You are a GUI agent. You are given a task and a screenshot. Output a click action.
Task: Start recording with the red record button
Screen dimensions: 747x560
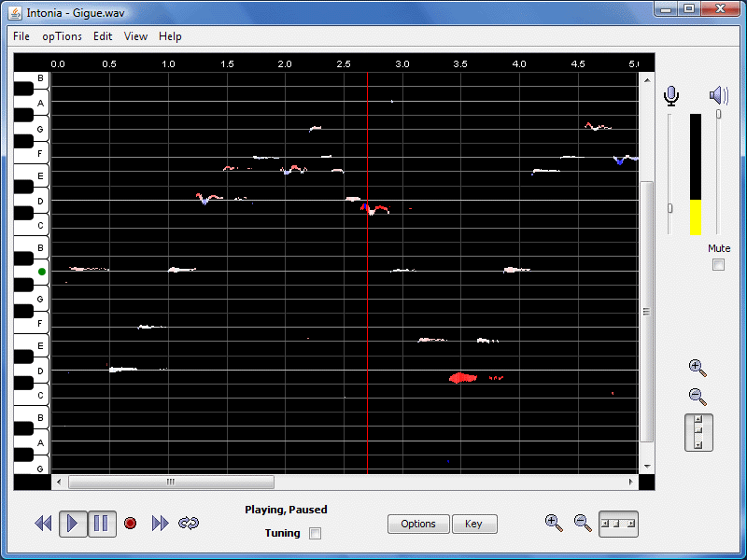click(x=131, y=524)
